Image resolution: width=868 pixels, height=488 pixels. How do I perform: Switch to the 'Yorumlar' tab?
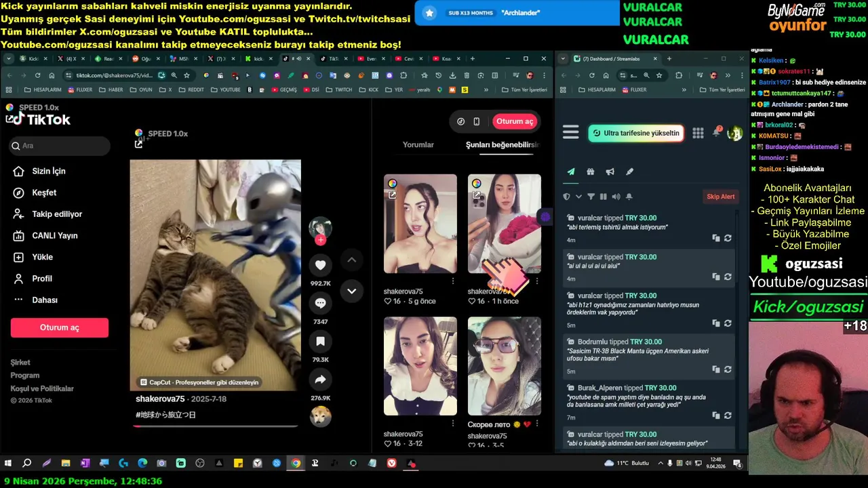coord(418,144)
